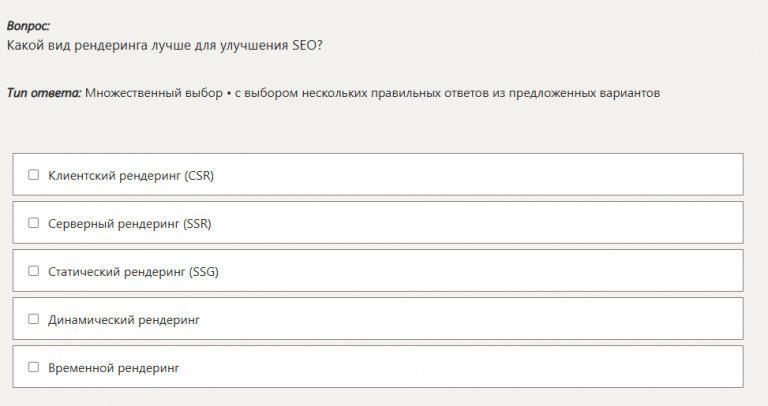
Task: Click empty space in the SSG answer row
Action: point(500,271)
